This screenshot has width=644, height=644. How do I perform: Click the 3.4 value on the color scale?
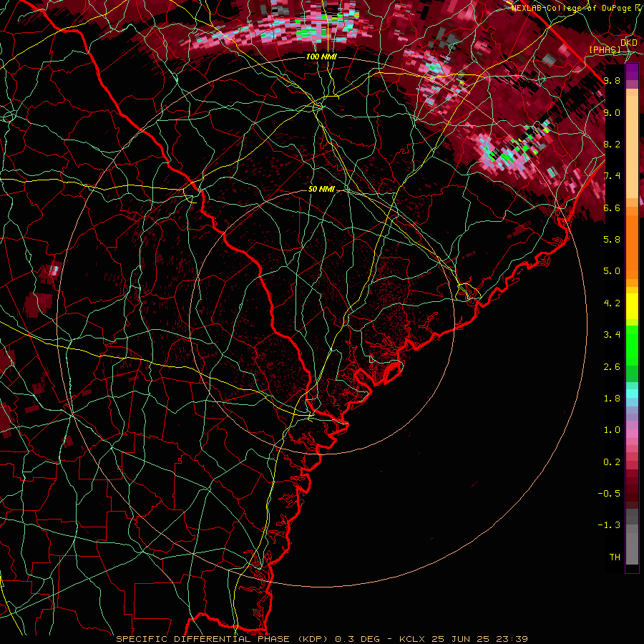[612, 335]
